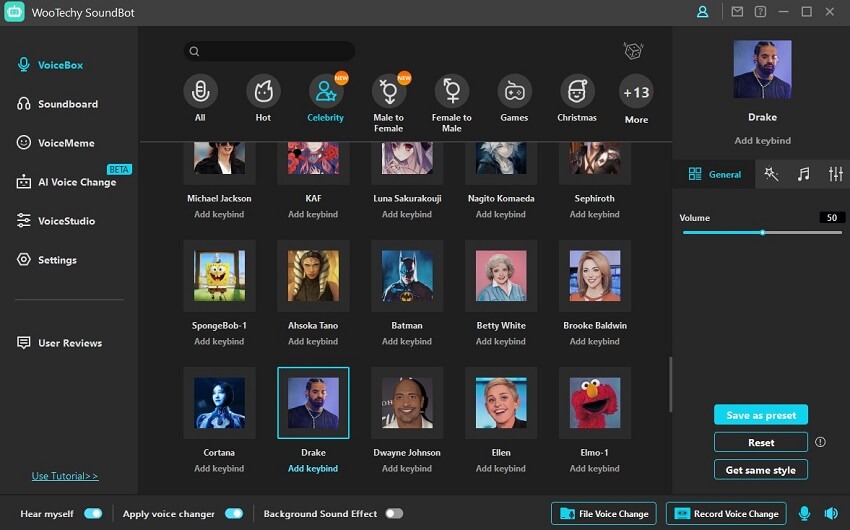Open the Hot voices category
Screen dimensions: 850x530
pyautogui.click(x=263, y=92)
